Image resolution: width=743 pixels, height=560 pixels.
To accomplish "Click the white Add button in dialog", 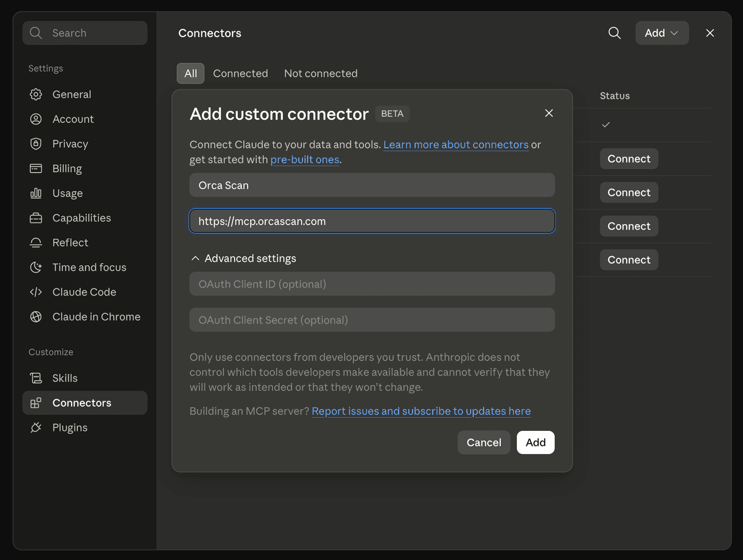I will [535, 442].
